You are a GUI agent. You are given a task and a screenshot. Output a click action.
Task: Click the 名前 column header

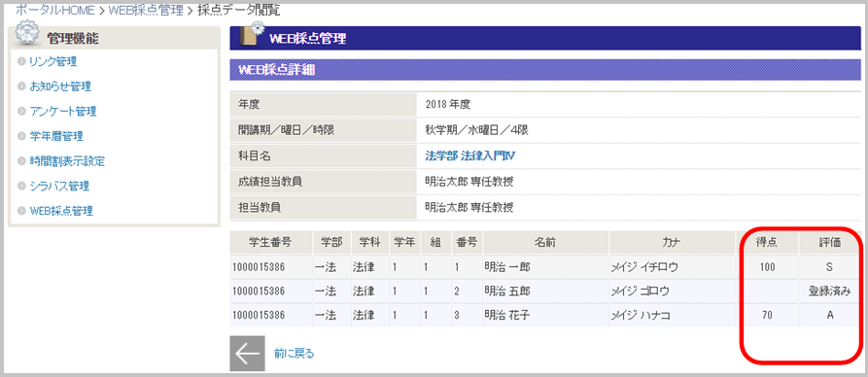[544, 243]
